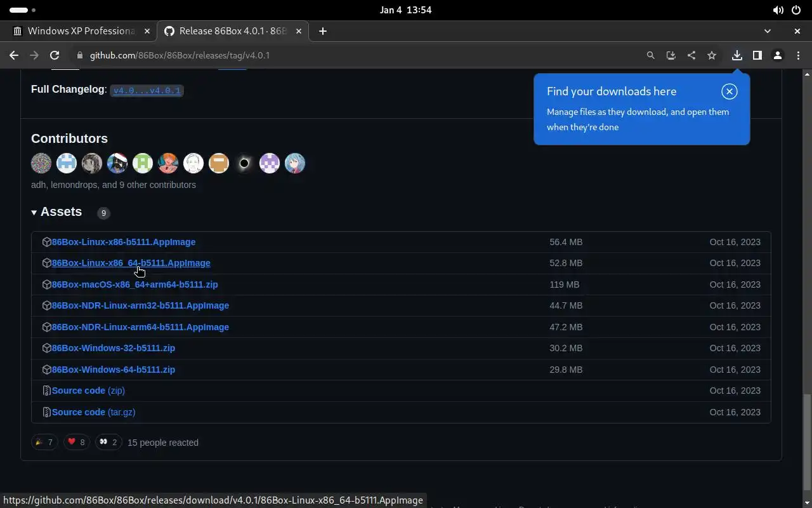This screenshot has height=508, width=812.
Task: Reload the current GitHub page
Action: 55,55
